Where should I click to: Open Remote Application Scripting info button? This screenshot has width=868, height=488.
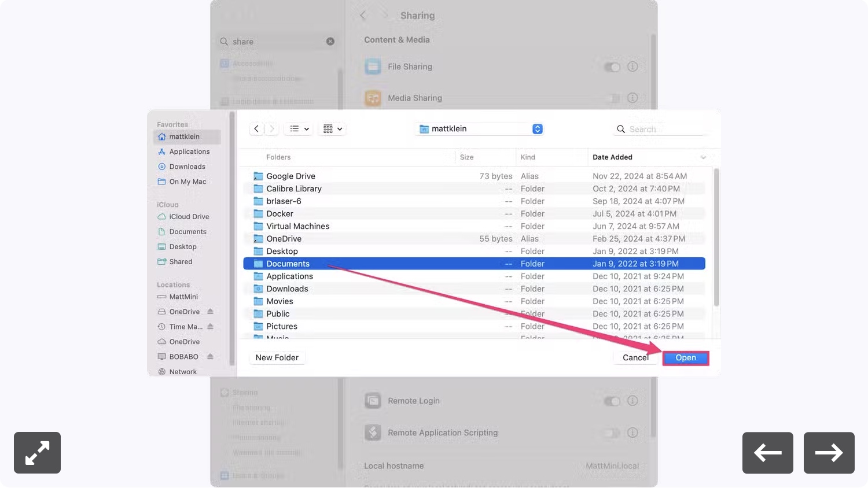[633, 433]
